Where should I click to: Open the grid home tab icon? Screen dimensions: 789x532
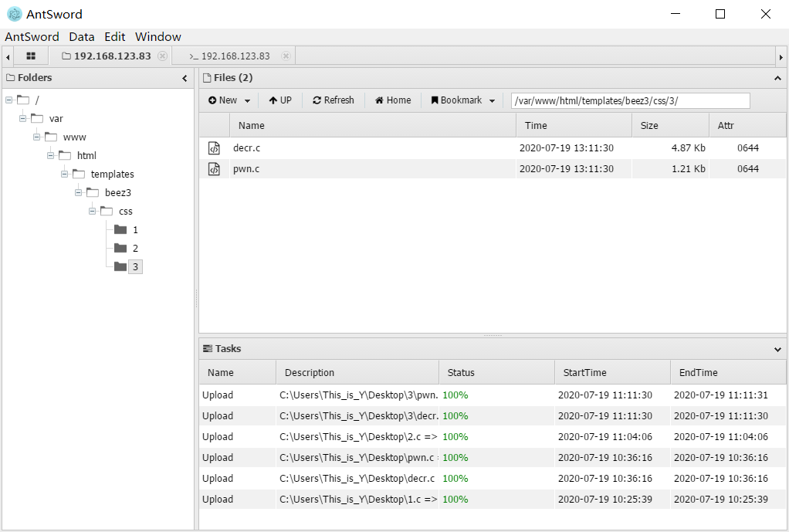click(31, 56)
